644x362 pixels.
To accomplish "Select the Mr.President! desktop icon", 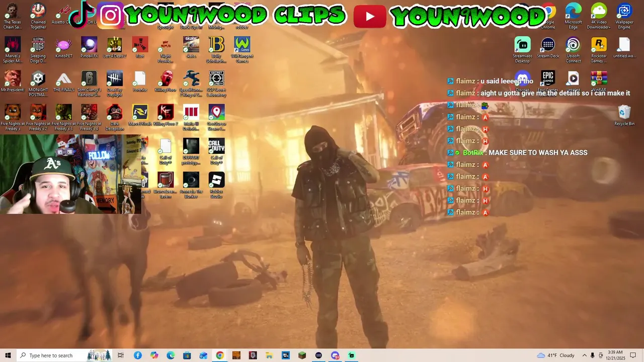I will 13,81.
